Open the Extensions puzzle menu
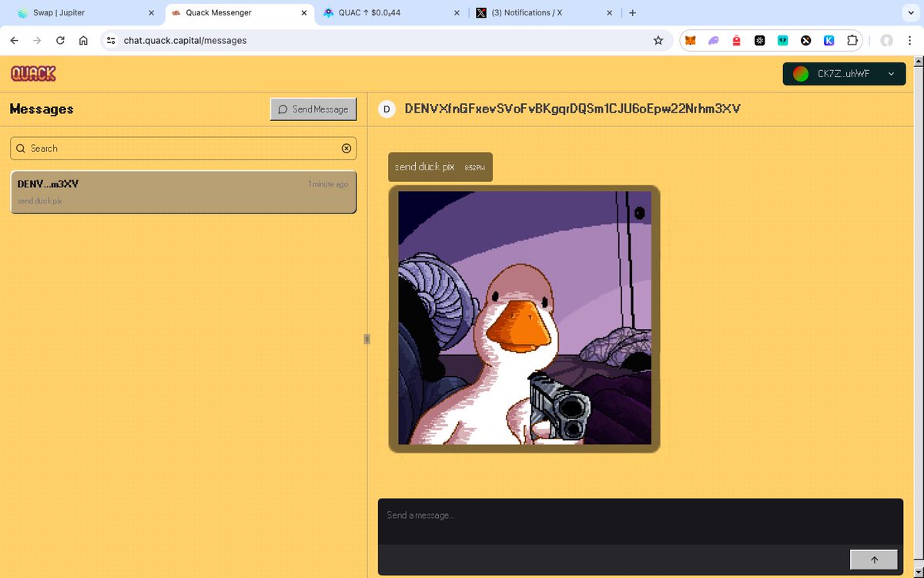The height and width of the screenshot is (578, 924). pyautogui.click(x=852, y=40)
